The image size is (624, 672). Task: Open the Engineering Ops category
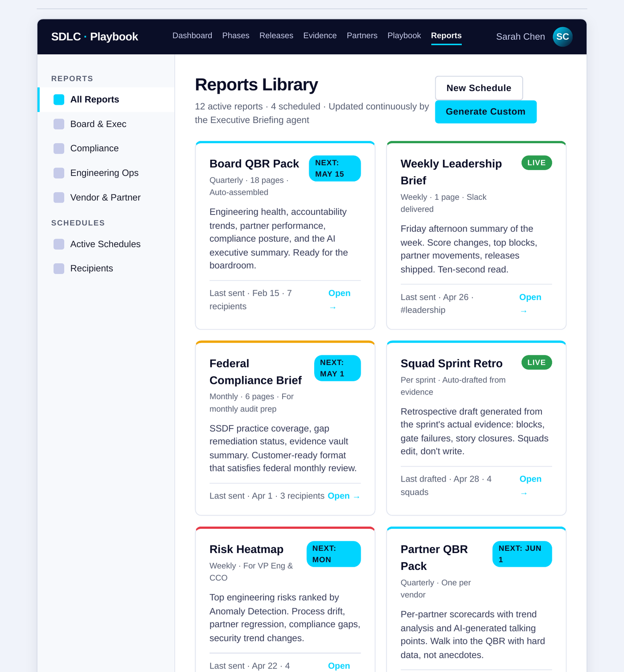tap(106, 173)
